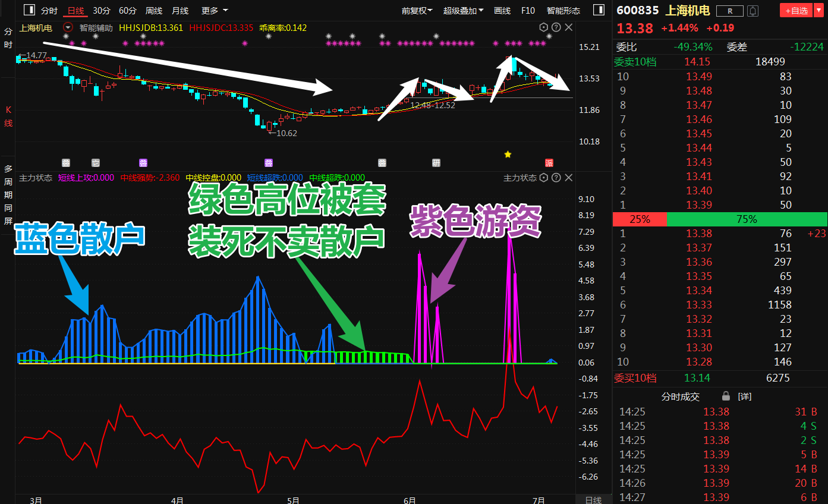Open F10 company info
This screenshot has width=828, height=504.
tap(528, 11)
